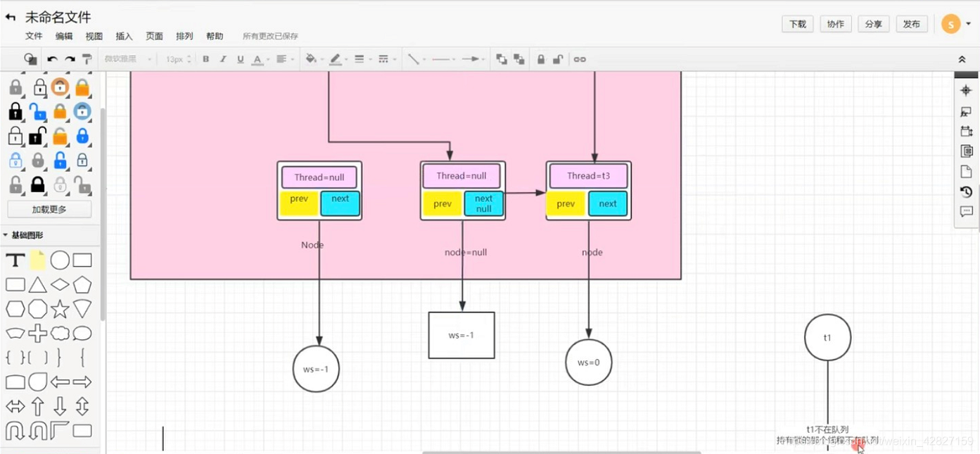Open the navigator compass panel icon
Screen dimensions: 980x454
[966, 91]
